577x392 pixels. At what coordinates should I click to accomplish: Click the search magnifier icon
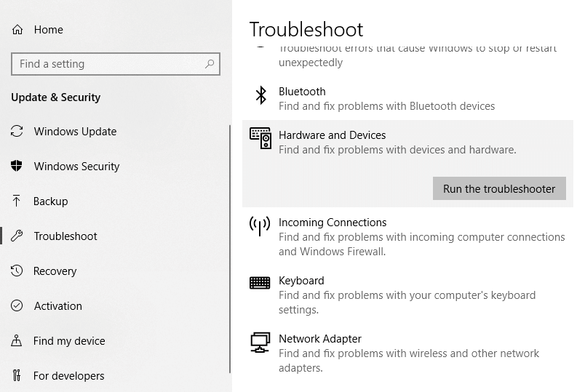[210, 64]
